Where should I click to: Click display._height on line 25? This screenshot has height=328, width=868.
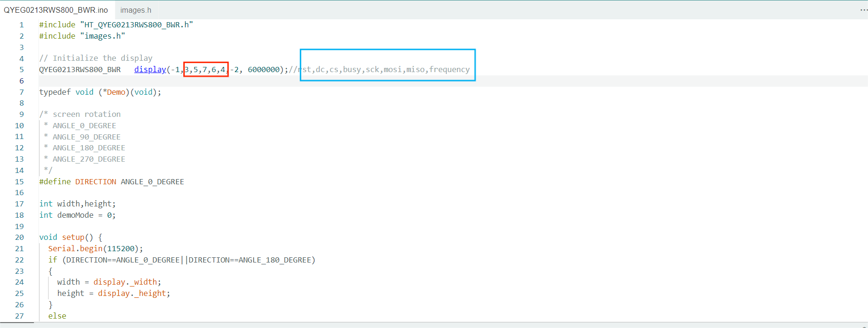134,293
